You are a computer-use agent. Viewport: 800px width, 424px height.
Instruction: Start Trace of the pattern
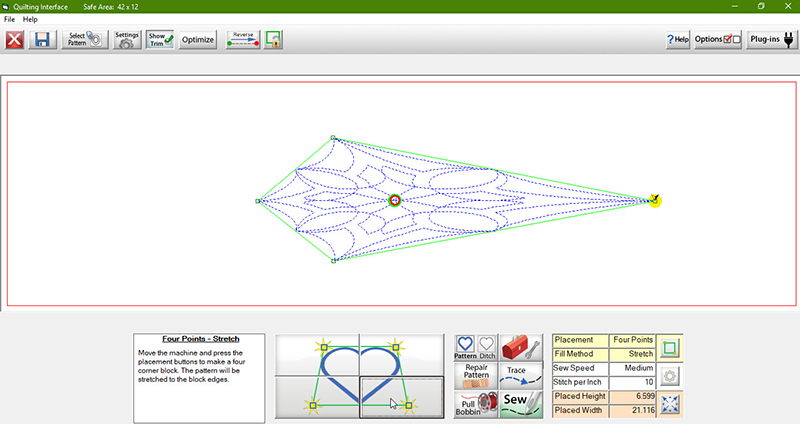[521, 375]
